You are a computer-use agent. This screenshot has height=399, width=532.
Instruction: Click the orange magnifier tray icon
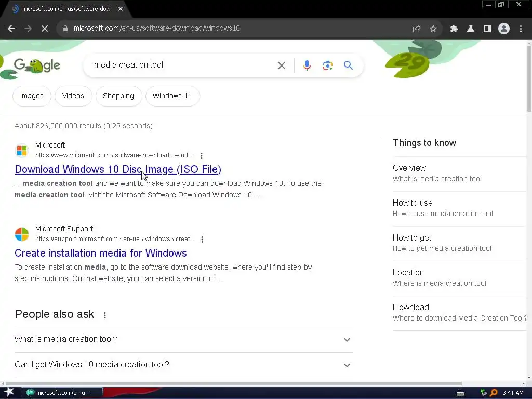tap(494, 393)
